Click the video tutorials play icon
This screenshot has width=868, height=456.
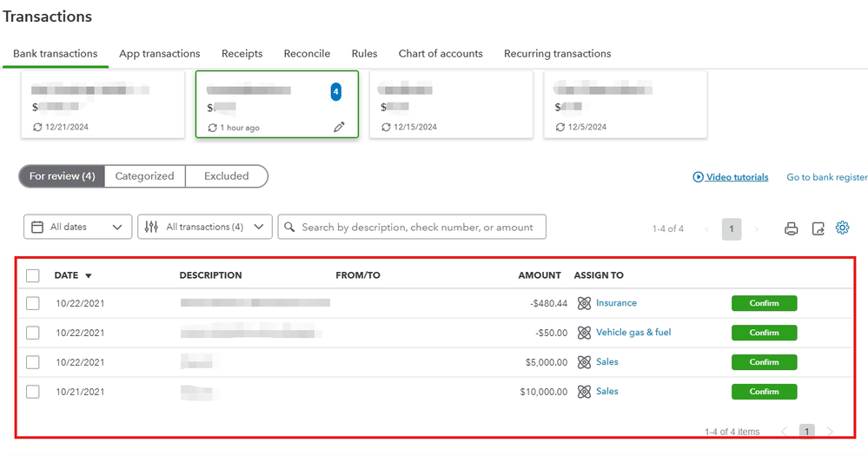[698, 177]
